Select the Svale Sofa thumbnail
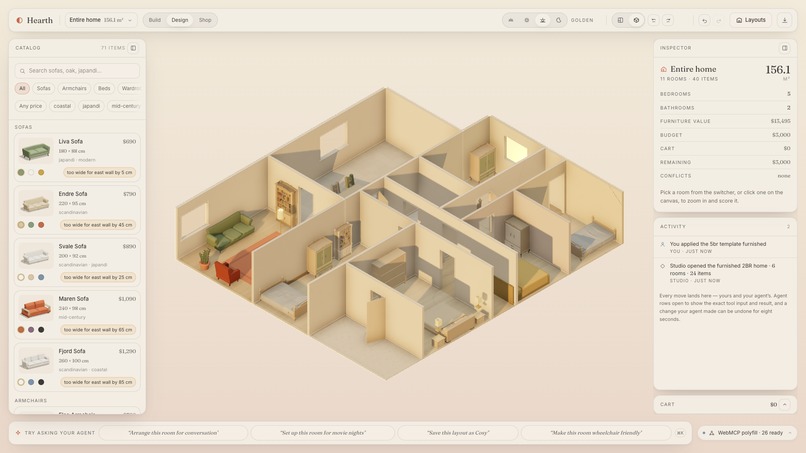 pos(35,256)
